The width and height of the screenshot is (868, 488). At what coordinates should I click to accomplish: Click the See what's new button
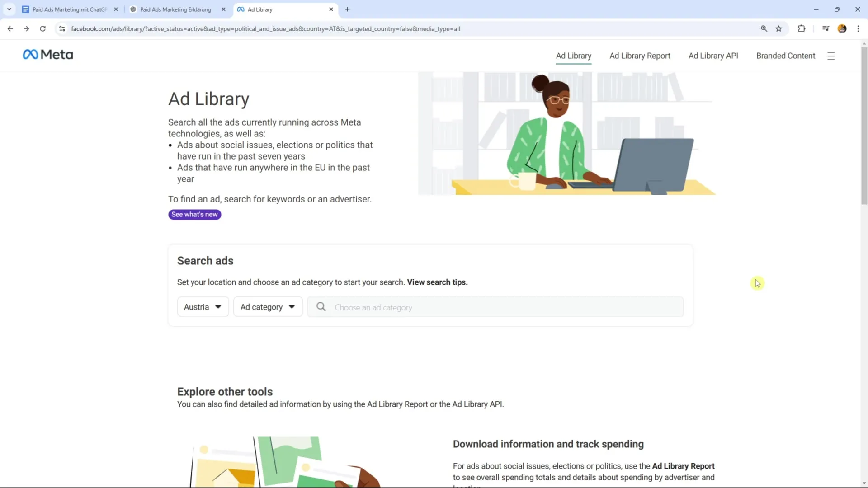[x=194, y=214]
